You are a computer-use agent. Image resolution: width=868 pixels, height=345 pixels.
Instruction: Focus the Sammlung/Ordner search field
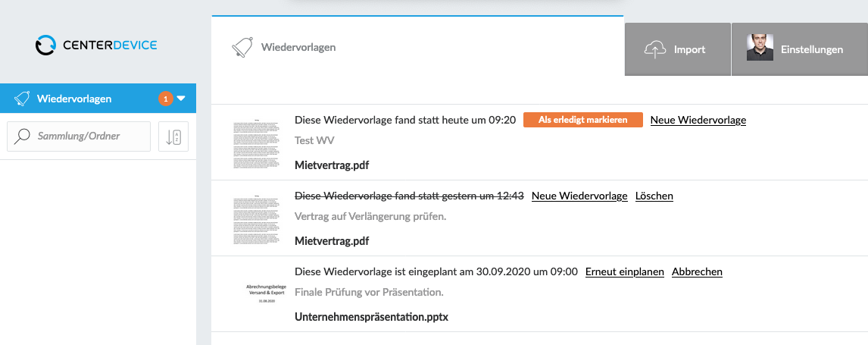(79, 136)
